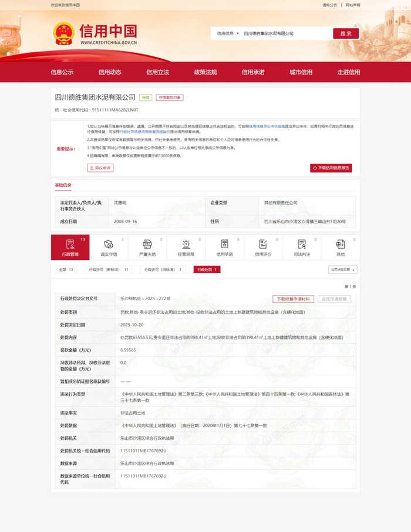The image size is (411, 532).
Task: Click the search field with company name
Action: [287, 33]
